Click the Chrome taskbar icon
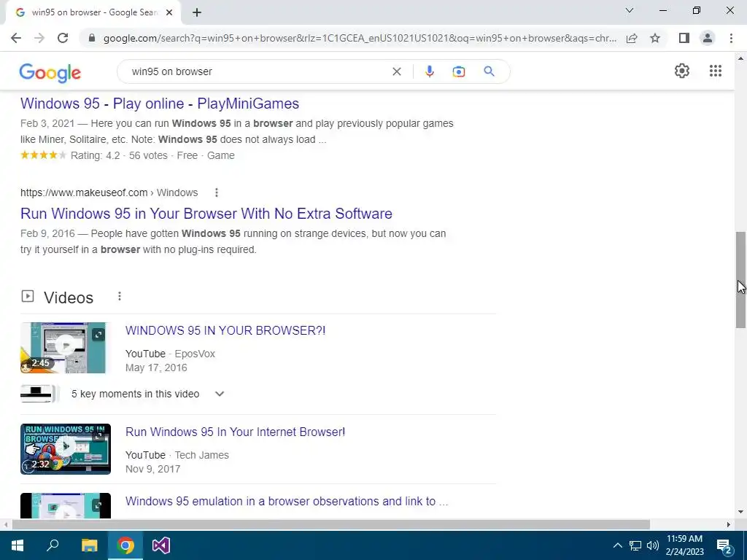This screenshot has height=560, width=747. (x=125, y=545)
